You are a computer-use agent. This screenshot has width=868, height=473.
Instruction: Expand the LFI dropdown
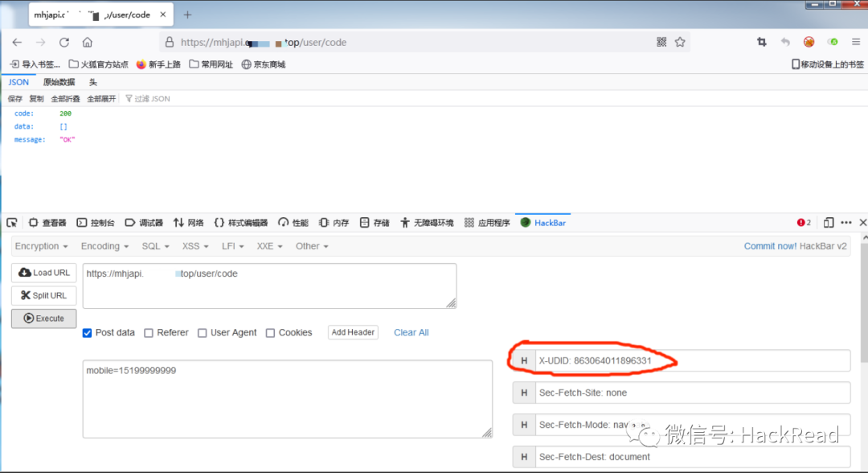(233, 246)
